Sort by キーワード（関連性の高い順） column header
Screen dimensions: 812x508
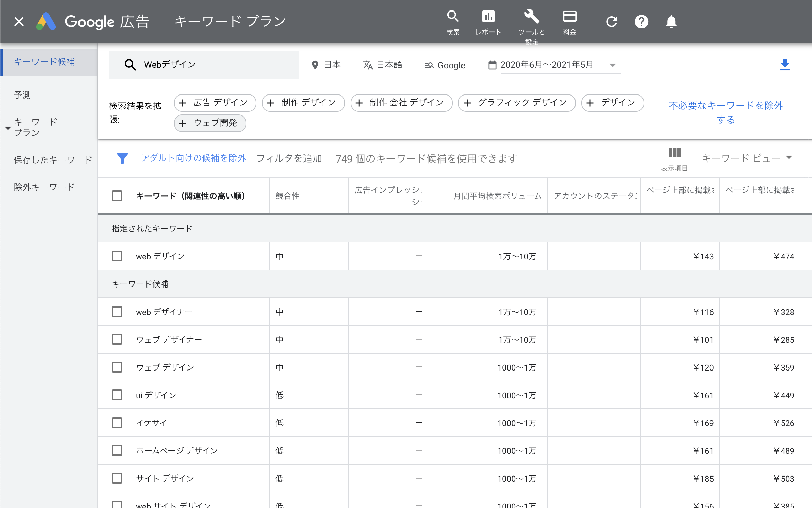190,196
